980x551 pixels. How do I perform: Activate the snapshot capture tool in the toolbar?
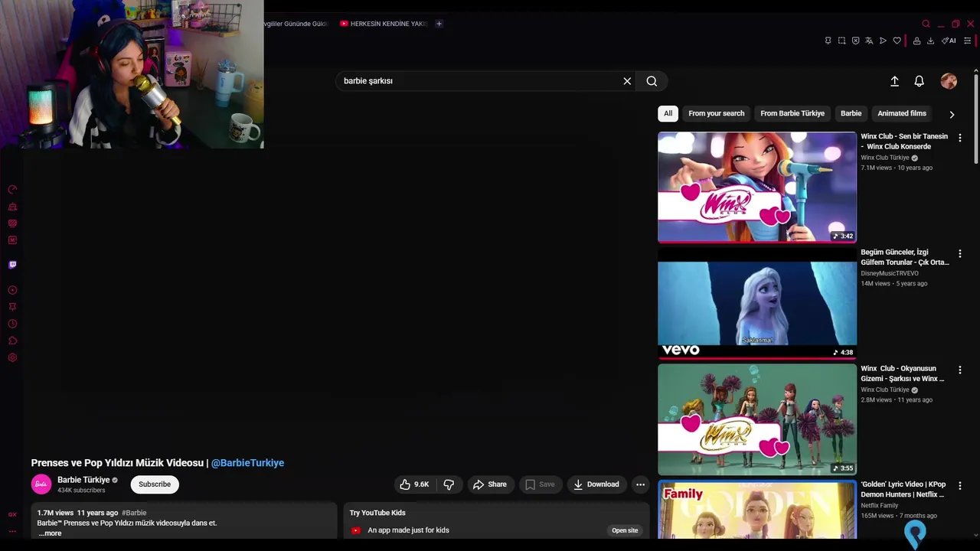(841, 41)
